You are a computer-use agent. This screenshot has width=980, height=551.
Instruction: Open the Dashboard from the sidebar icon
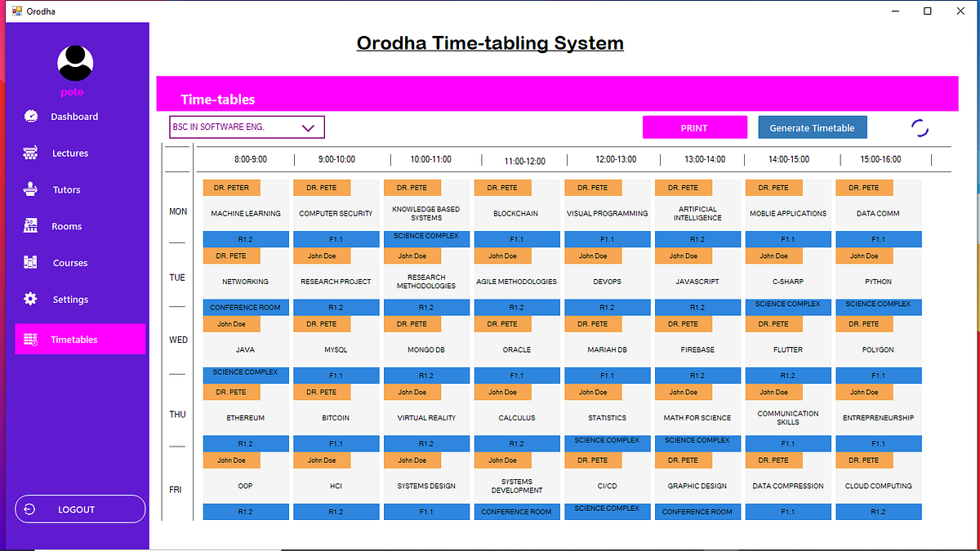pos(31,116)
